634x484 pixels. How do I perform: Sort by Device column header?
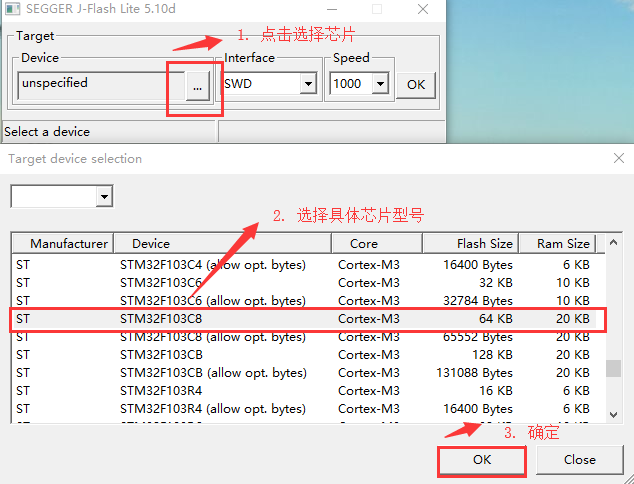coord(223,243)
